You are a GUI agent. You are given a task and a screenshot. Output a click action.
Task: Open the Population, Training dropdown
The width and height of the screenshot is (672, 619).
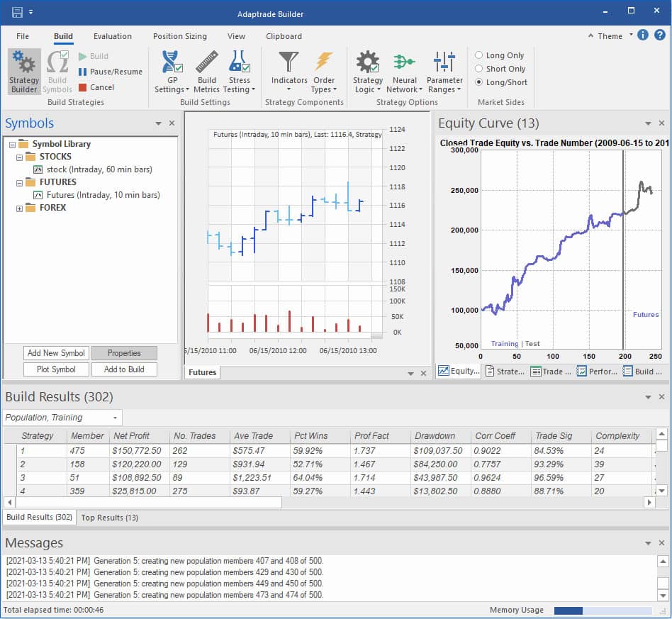click(x=62, y=418)
